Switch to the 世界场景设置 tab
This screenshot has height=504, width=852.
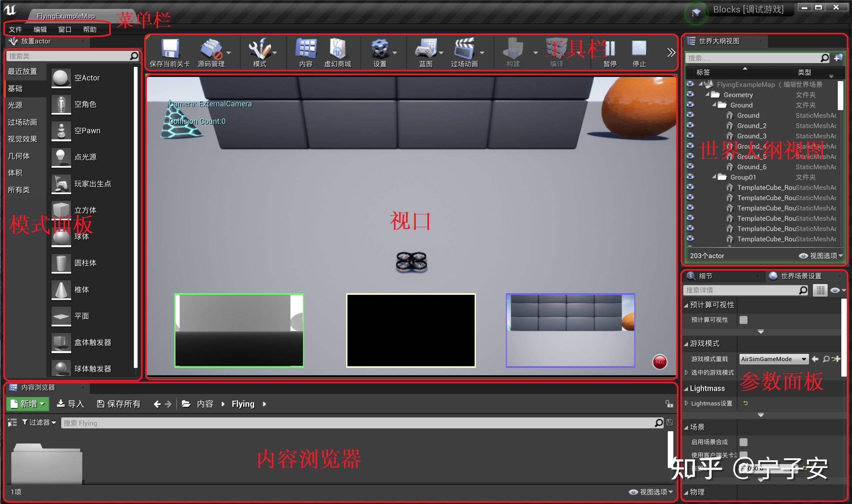coord(801,276)
